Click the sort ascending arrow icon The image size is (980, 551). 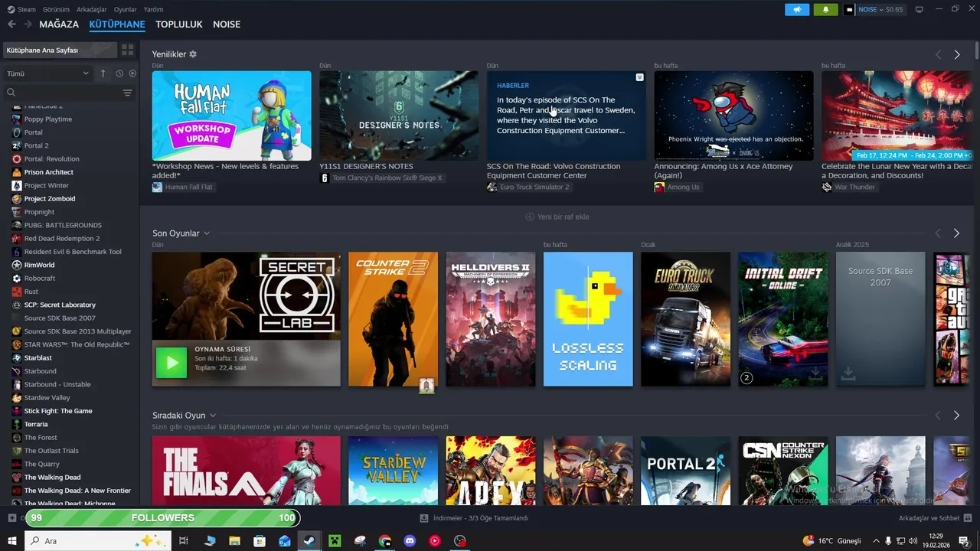coord(103,73)
